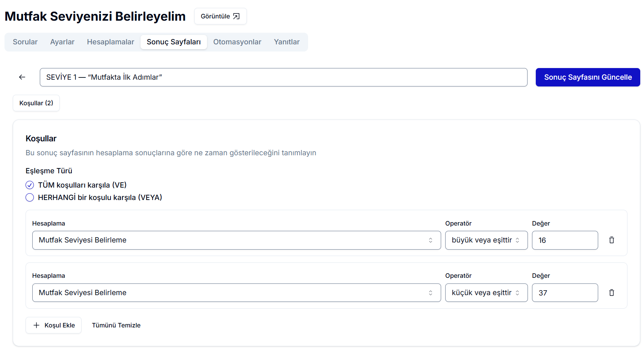
Task: Open the first Hesaplama dropdown
Action: (x=236, y=240)
